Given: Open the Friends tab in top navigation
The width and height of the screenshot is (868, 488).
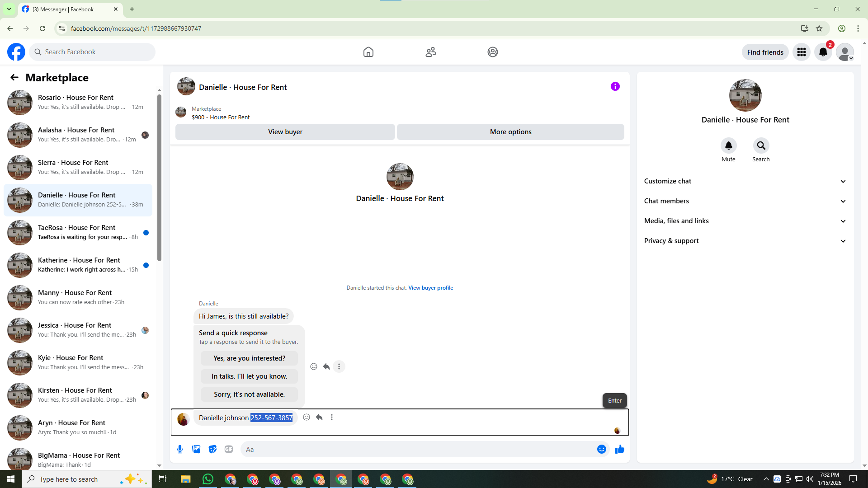Looking at the screenshot, I should point(430,52).
